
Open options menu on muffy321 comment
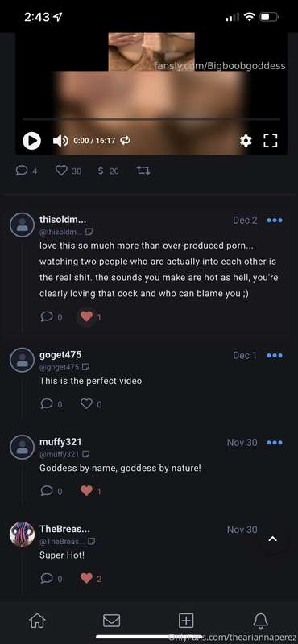(275, 442)
